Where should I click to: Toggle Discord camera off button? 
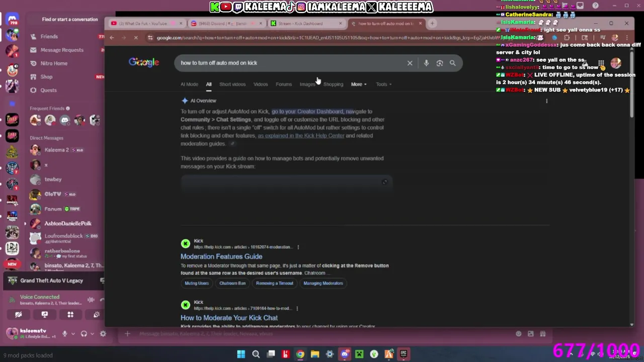pyautogui.click(x=18, y=315)
